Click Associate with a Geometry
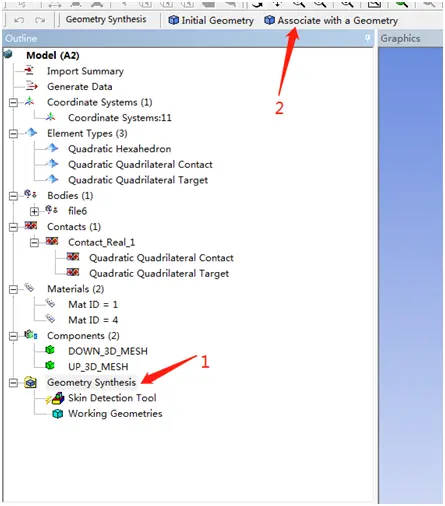This screenshot has height=506, width=445. point(331,20)
